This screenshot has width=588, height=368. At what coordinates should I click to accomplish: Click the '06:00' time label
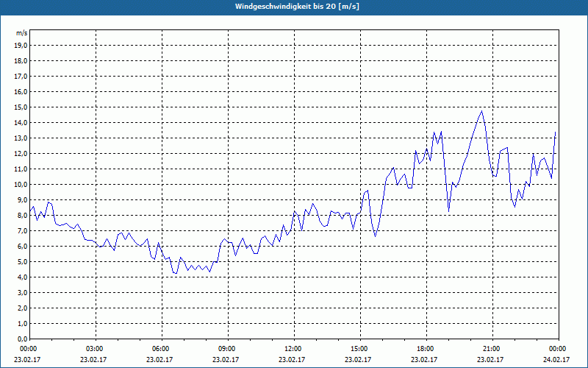[x=159, y=349]
